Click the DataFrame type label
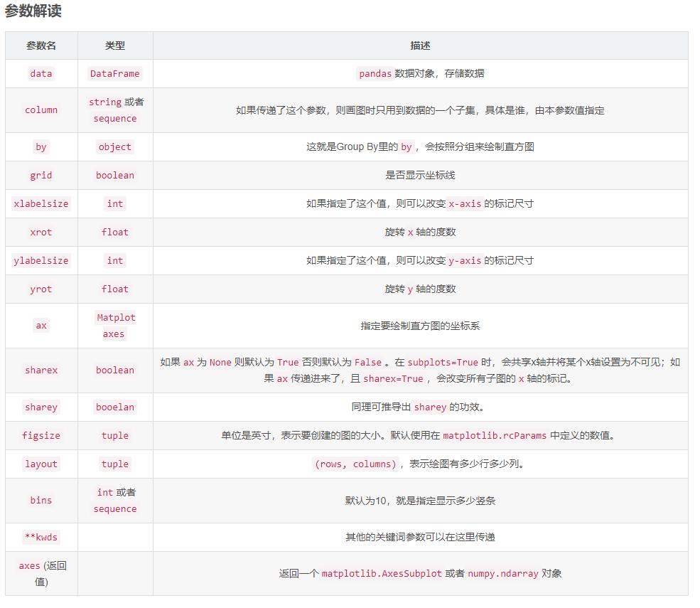700x608 pixels. [114, 73]
